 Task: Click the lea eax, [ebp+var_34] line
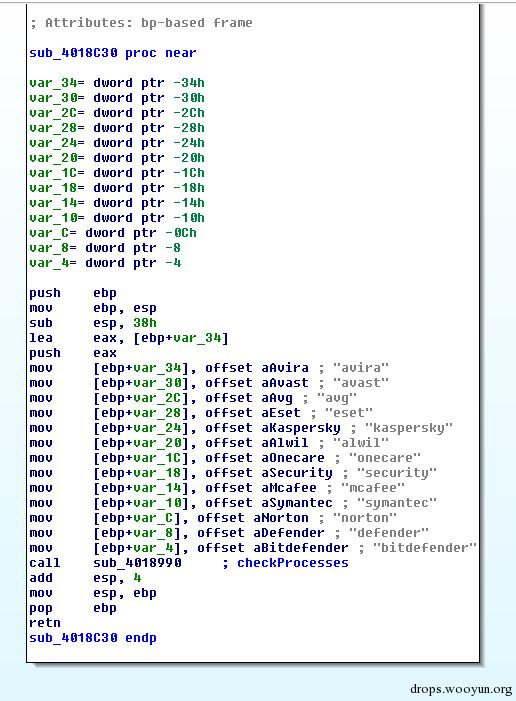(129, 338)
